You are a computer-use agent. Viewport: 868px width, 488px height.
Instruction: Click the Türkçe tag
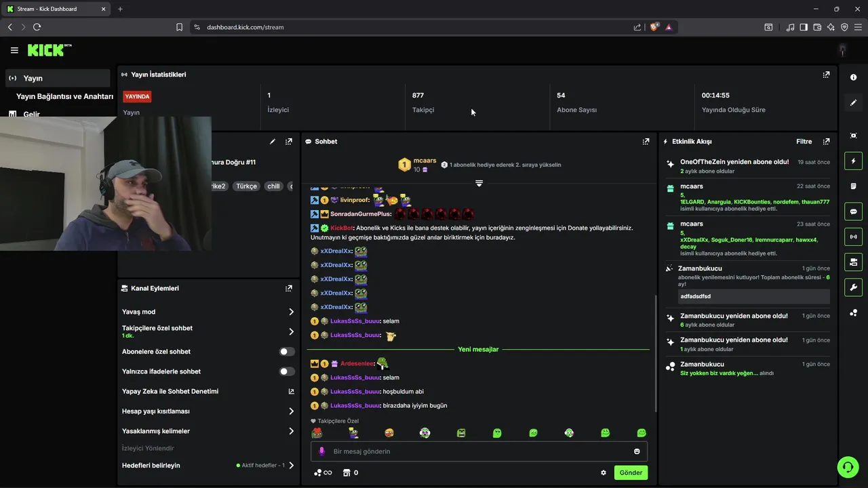(x=247, y=186)
